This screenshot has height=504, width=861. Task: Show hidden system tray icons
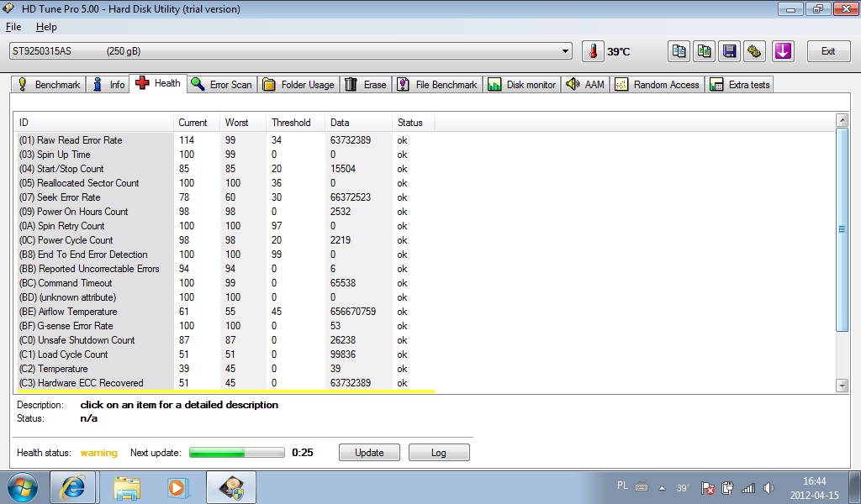(x=663, y=487)
